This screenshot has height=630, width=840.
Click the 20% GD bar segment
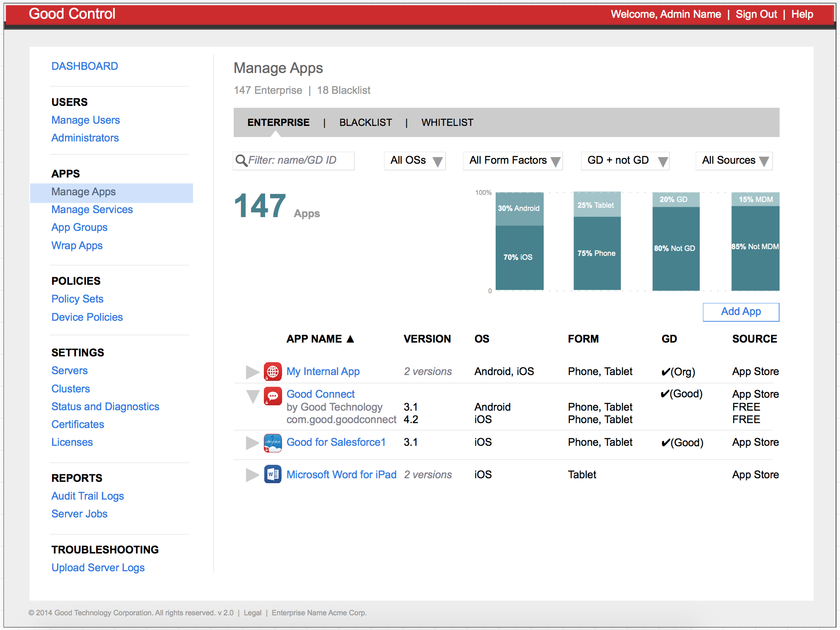coord(676,199)
